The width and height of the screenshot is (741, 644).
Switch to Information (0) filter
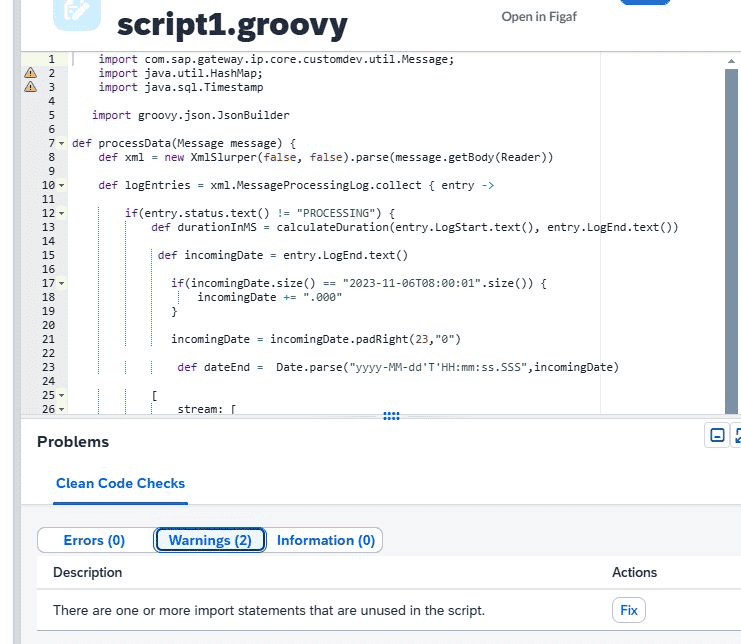click(326, 540)
